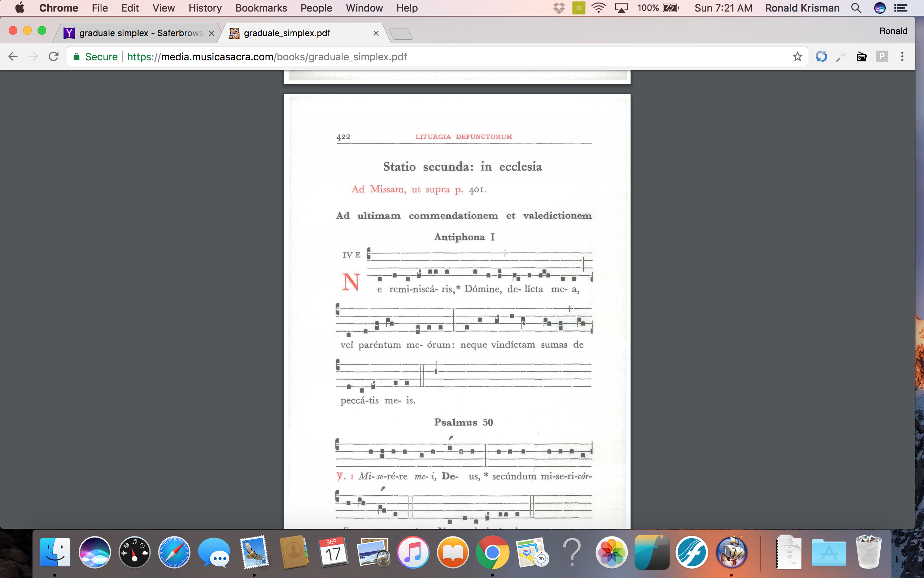Click the Chrome icon in the Dock
This screenshot has width=924, height=578.
492,552
